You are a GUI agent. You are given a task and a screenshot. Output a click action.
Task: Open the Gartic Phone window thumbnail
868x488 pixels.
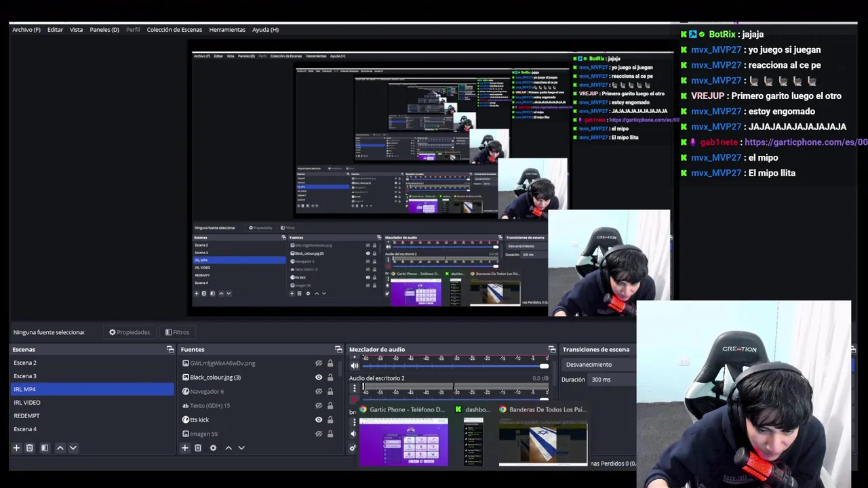403,442
